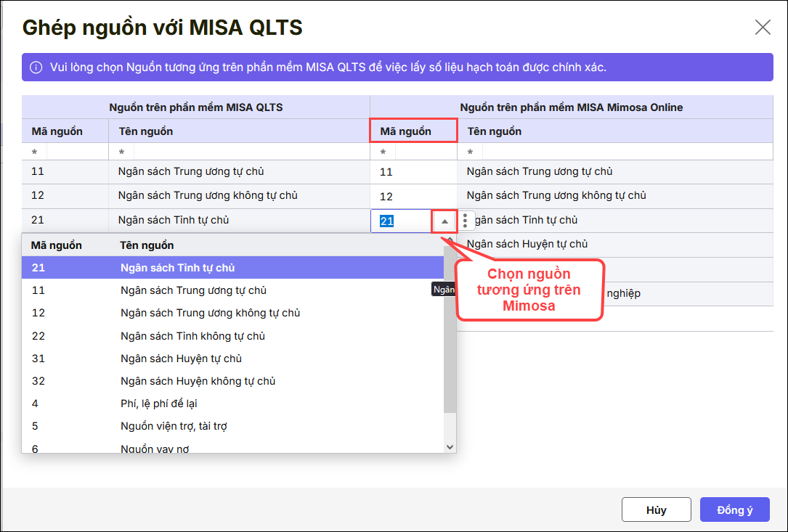Screen dimensions: 788x532
Task: Click the three-dot icon beside the source code box
Action: (x=466, y=221)
